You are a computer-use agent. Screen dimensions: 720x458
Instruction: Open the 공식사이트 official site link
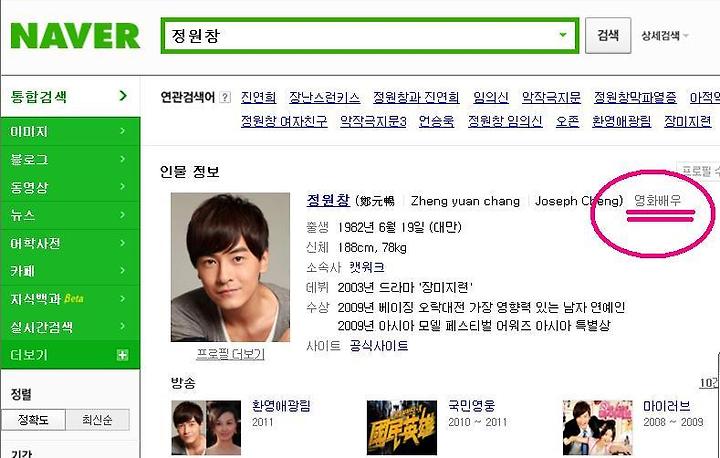pos(379,345)
